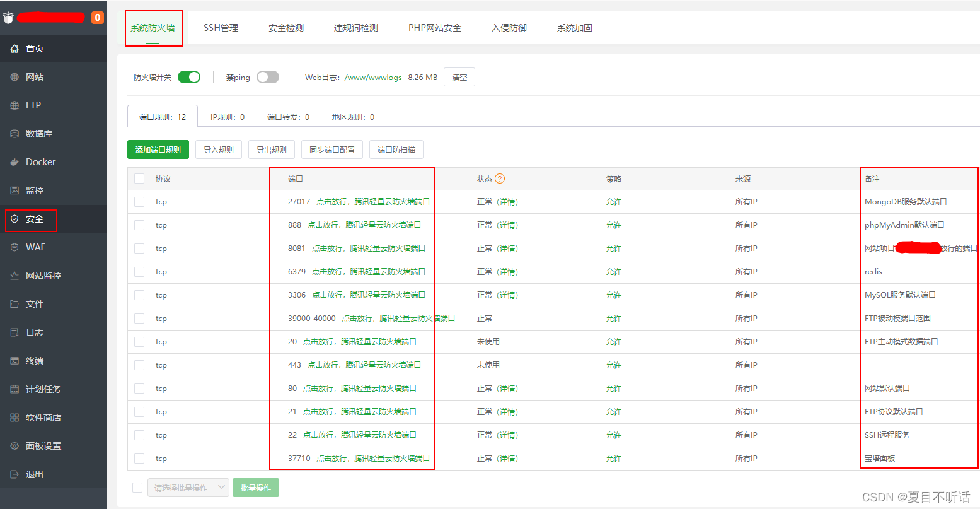Click the Docker whale icon
Viewport: 980px width, 509px height.
click(x=14, y=162)
